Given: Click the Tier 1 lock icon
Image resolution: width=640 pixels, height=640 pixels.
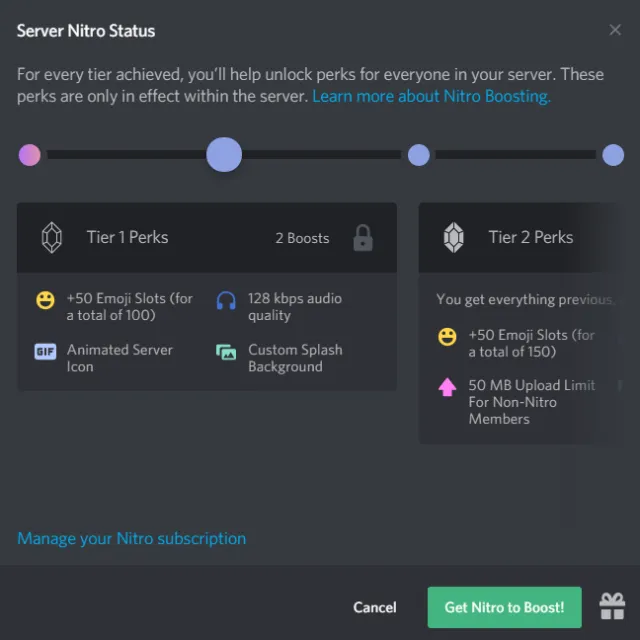Looking at the screenshot, I should coord(363,238).
